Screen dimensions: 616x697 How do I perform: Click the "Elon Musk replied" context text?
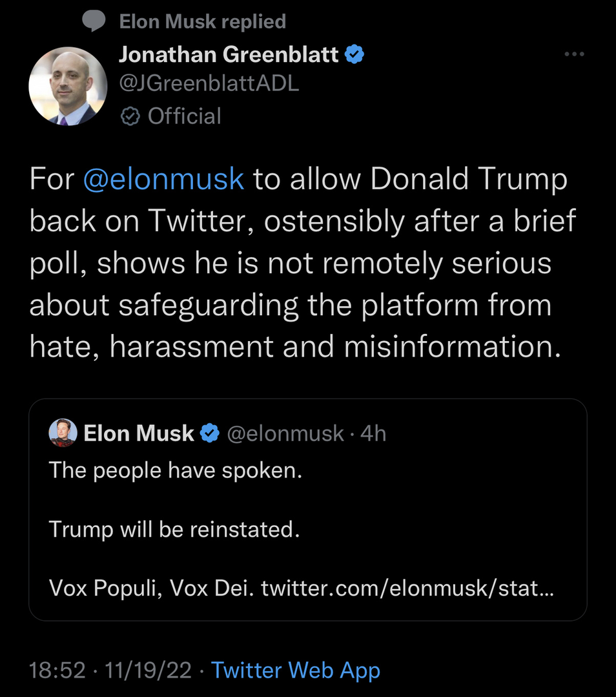pos(202,21)
